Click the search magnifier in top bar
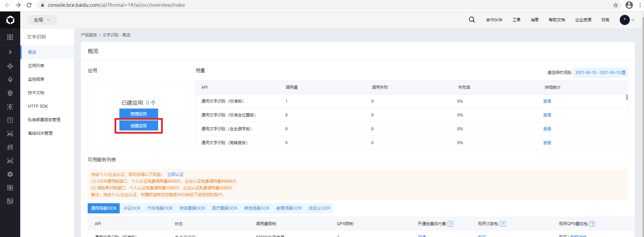The image size is (644, 237). (x=472, y=20)
